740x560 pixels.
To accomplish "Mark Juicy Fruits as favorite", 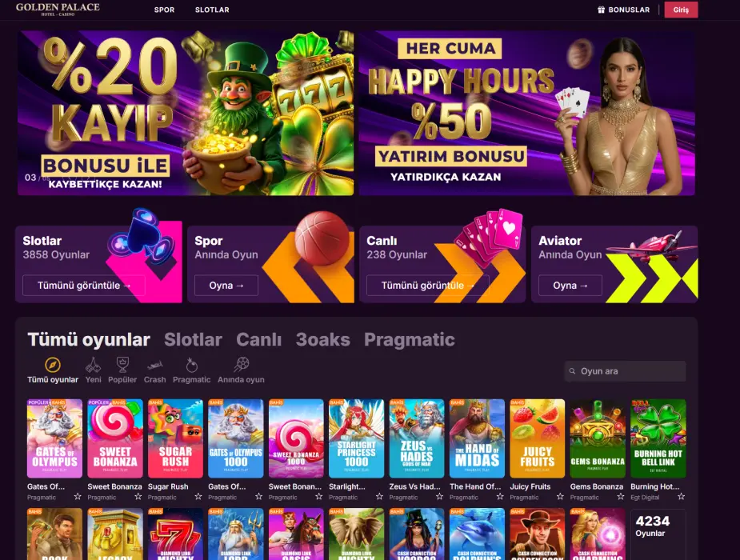I will point(560,496).
